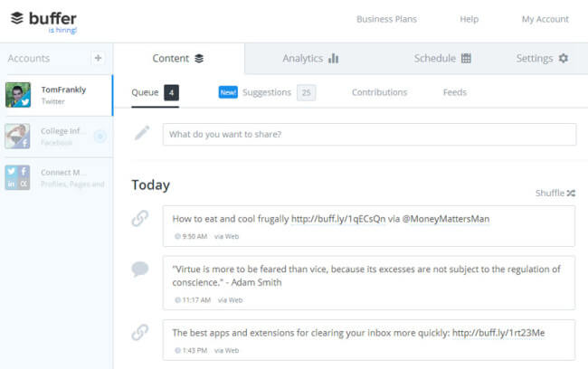Viewport: 588px width, 369px height.
Task: Click link icon beside 'best apps' post
Action: (x=140, y=332)
